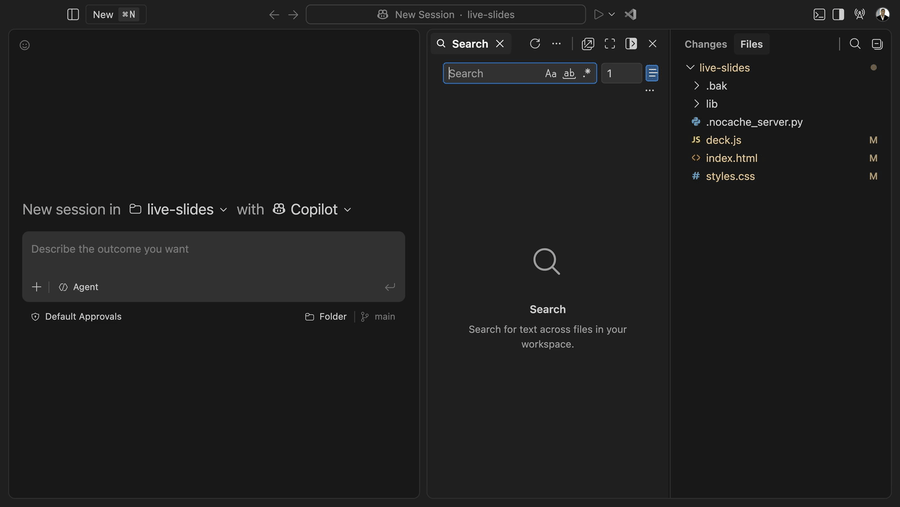Open the dropdown next to the run icon
900x507 pixels.
click(x=612, y=14)
